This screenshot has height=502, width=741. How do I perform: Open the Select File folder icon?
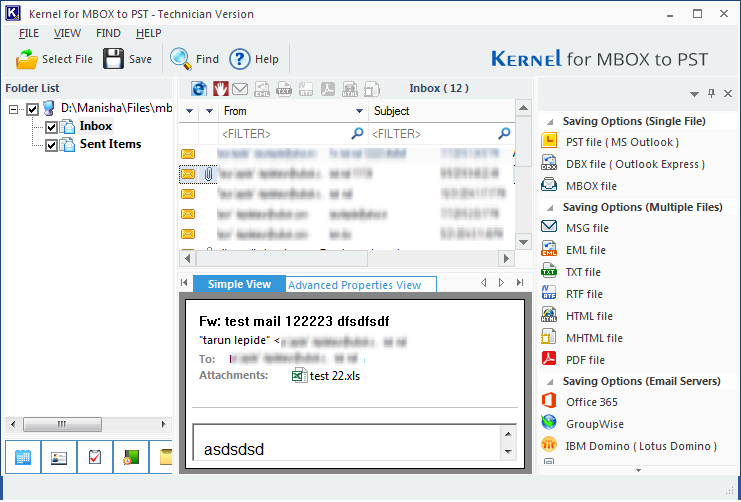coord(26,60)
